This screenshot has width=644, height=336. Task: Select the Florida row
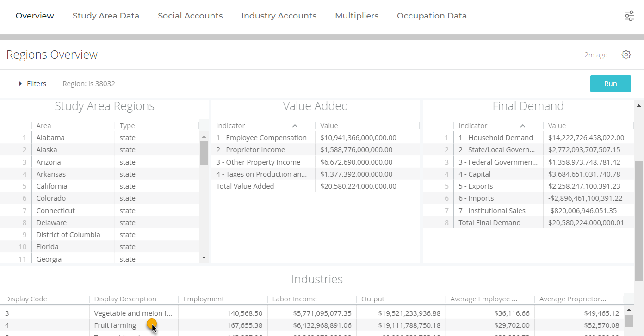coord(99,247)
